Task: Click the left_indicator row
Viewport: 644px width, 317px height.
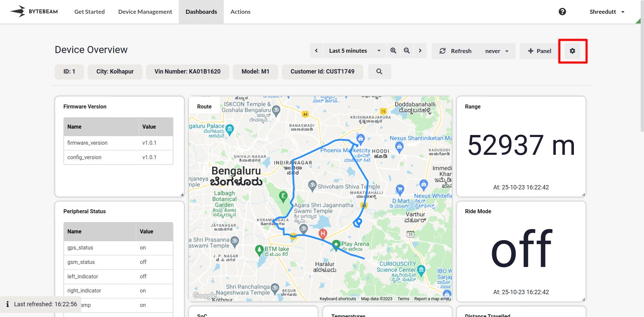Action: point(118,276)
